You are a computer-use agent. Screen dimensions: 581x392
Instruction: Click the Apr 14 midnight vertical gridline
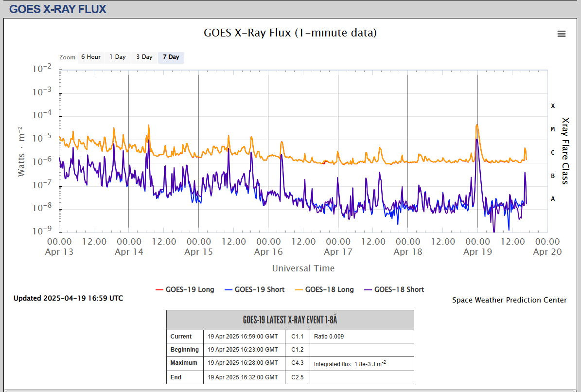point(128,151)
